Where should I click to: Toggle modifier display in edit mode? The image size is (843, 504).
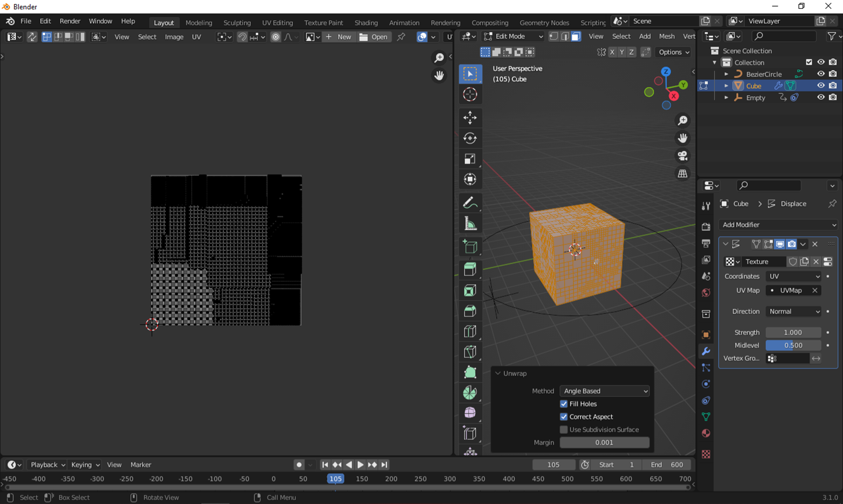(768, 244)
